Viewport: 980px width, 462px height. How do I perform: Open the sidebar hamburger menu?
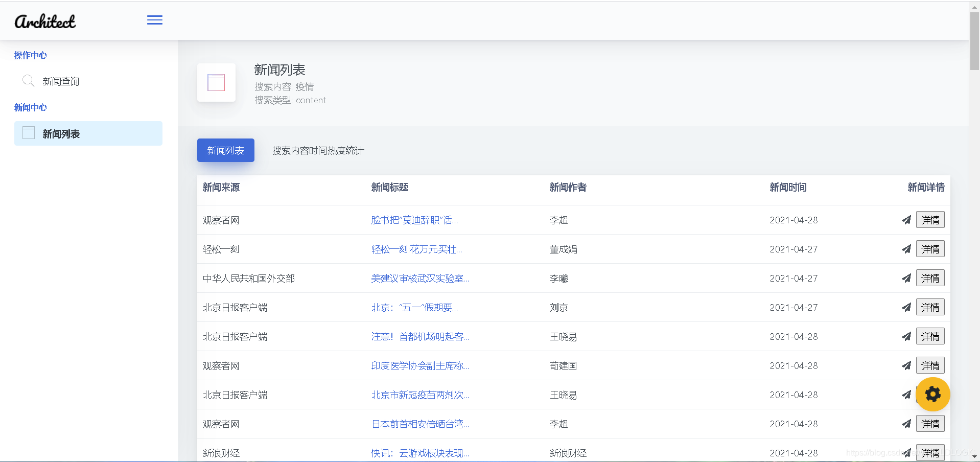[x=154, y=20]
